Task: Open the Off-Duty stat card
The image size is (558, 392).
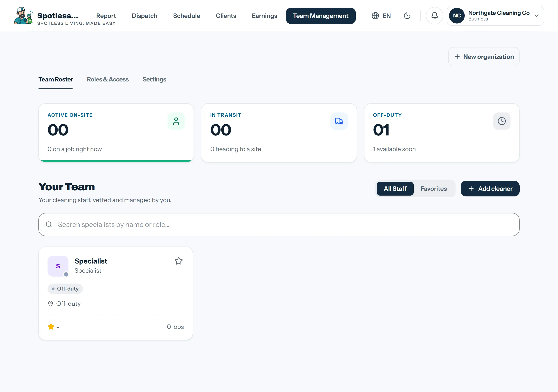Action: [x=442, y=133]
